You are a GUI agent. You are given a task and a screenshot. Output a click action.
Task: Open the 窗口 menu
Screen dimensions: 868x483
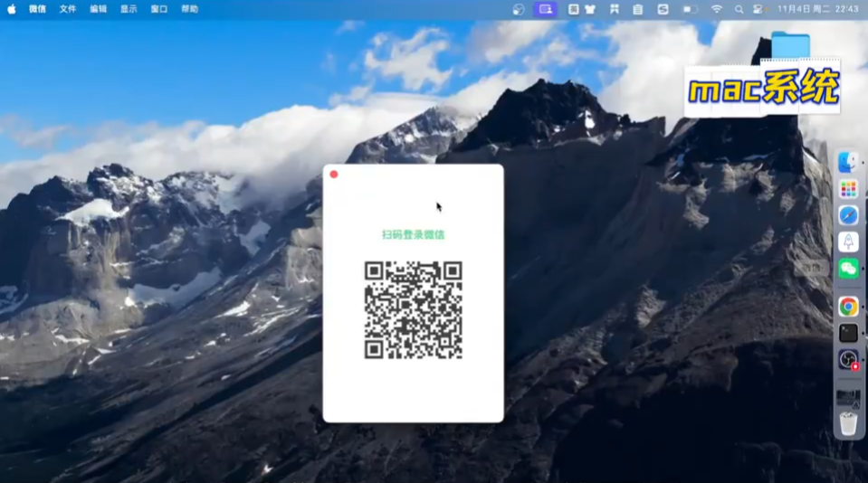(158, 9)
